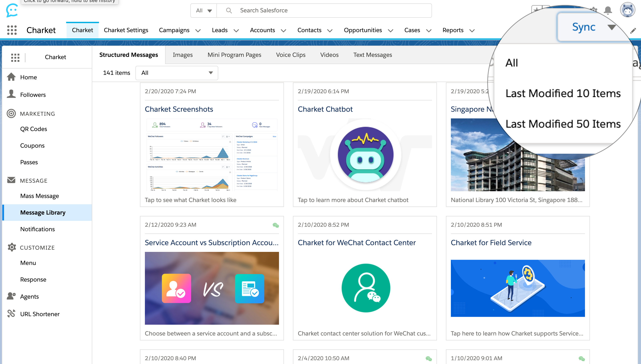Open Response under Customize
The width and height of the screenshot is (641, 364).
tap(33, 279)
